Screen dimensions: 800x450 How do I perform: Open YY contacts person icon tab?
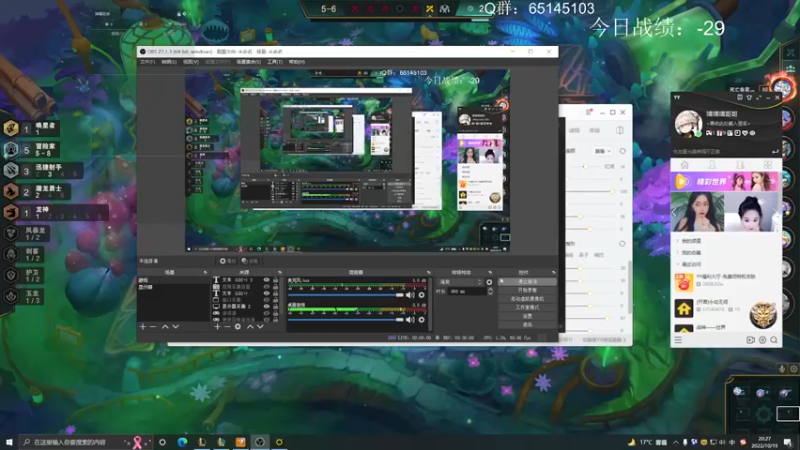(712, 165)
